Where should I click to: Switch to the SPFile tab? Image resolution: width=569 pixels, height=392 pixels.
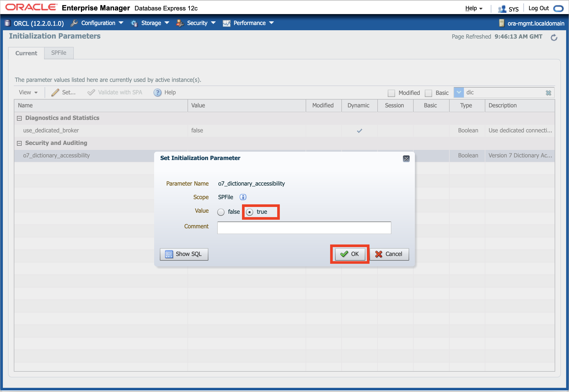tap(59, 53)
